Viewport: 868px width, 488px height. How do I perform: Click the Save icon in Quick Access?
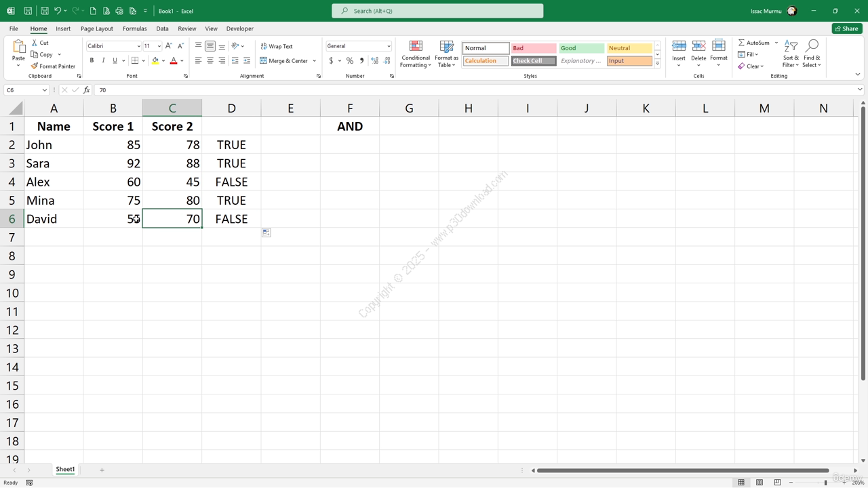[28, 11]
